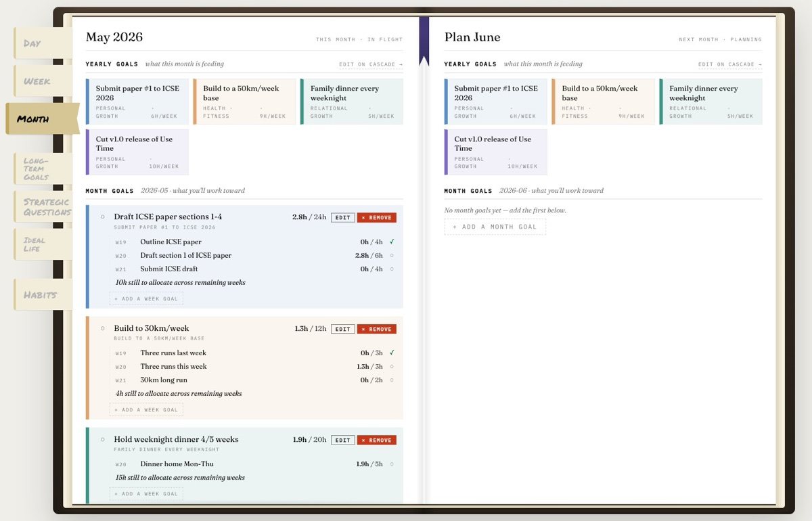Check off Draft section 1 of ICSE paper
The height and width of the screenshot is (521, 812).
coord(392,256)
